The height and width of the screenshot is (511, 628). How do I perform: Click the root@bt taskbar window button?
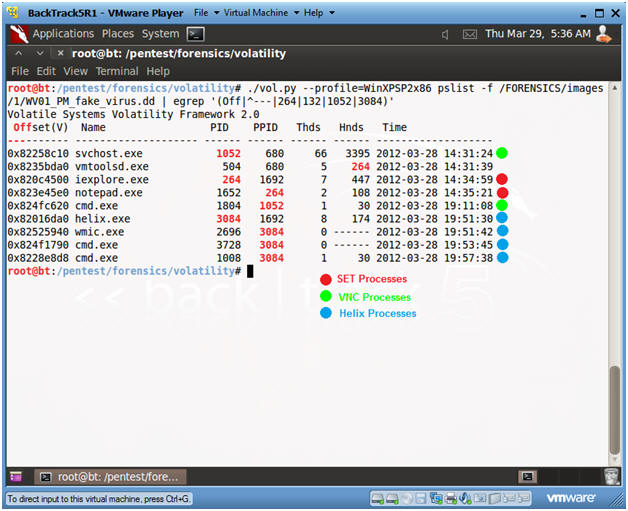111,477
